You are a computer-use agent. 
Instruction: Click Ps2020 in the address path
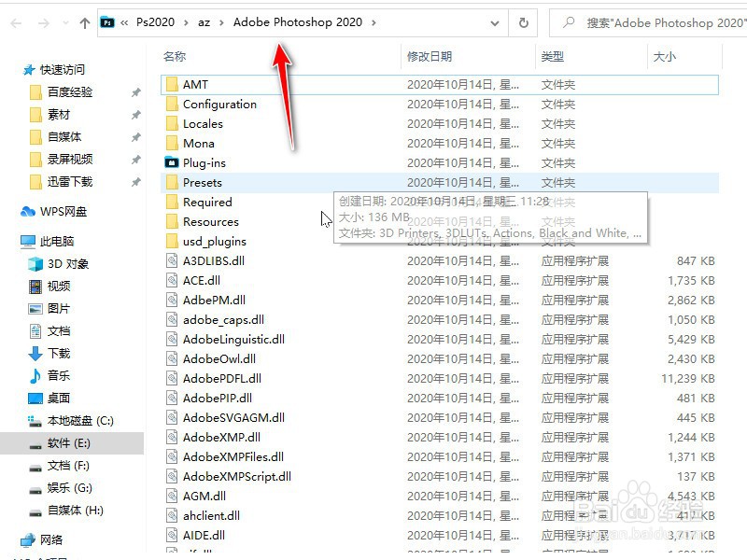[155, 21]
